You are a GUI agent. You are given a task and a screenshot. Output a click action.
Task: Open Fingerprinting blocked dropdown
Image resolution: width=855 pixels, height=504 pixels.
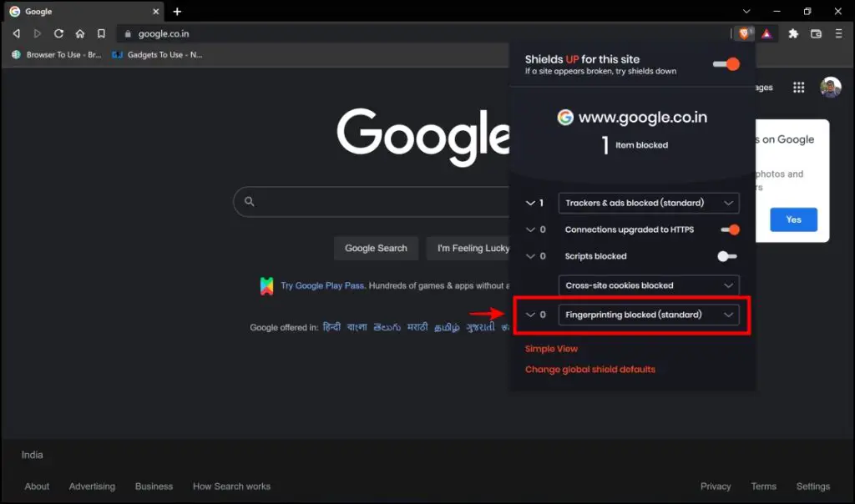coord(648,315)
